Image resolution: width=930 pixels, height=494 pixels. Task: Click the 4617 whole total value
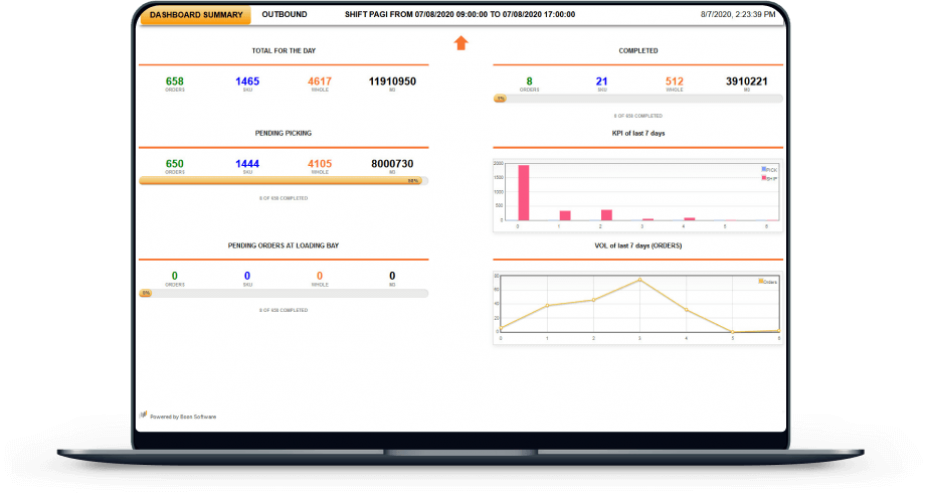[x=320, y=81]
